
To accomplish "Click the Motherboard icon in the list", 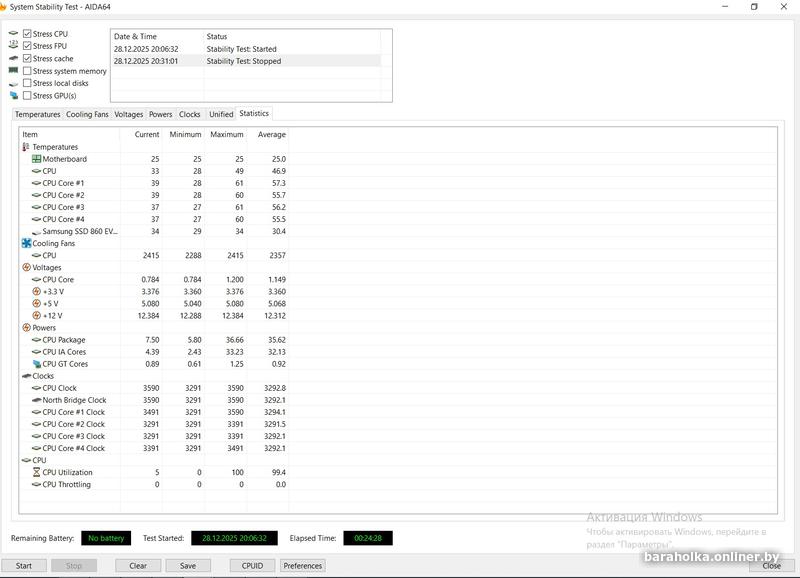I will [36, 159].
